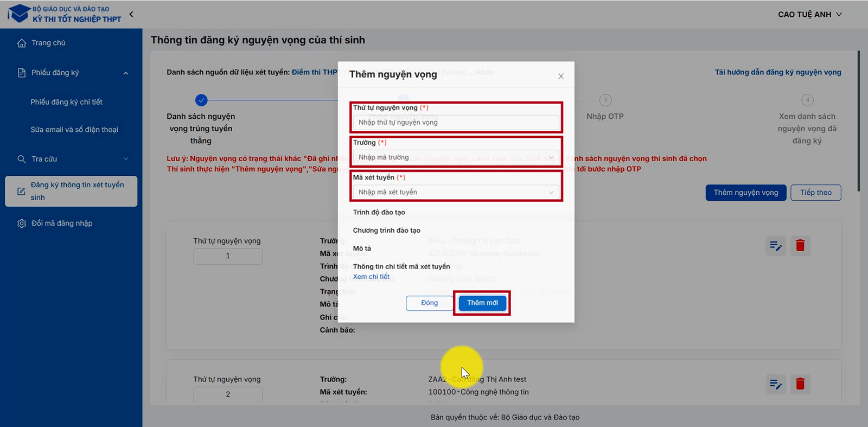This screenshot has width=868, height=427.
Task: Close the Thêm nguyện vọng dialog
Action: click(561, 77)
